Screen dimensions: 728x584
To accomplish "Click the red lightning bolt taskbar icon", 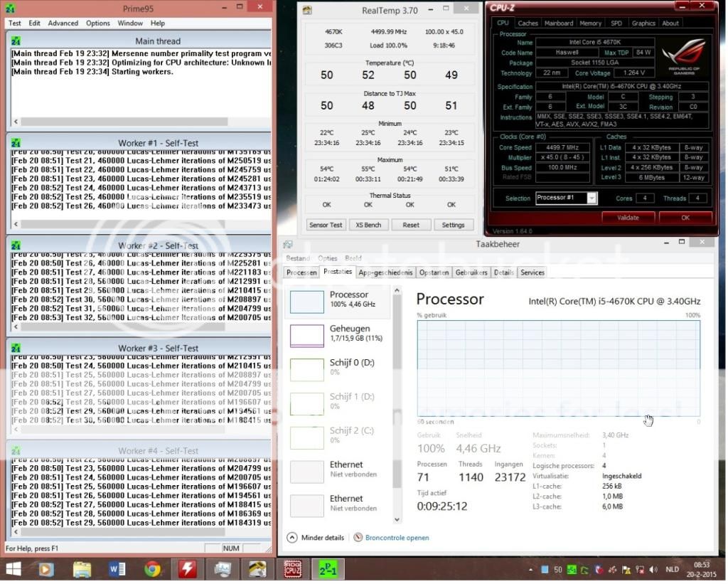I will (x=187, y=568).
